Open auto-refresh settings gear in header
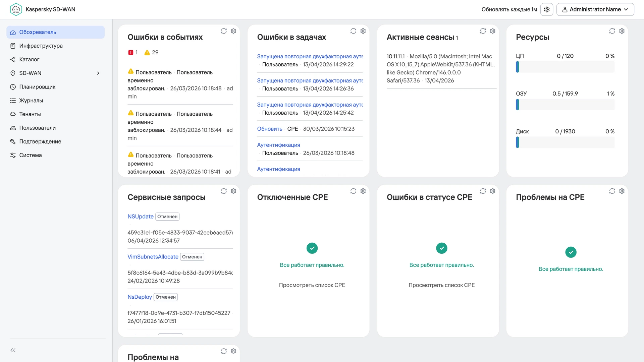The height and width of the screenshot is (362, 644). click(547, 9)
